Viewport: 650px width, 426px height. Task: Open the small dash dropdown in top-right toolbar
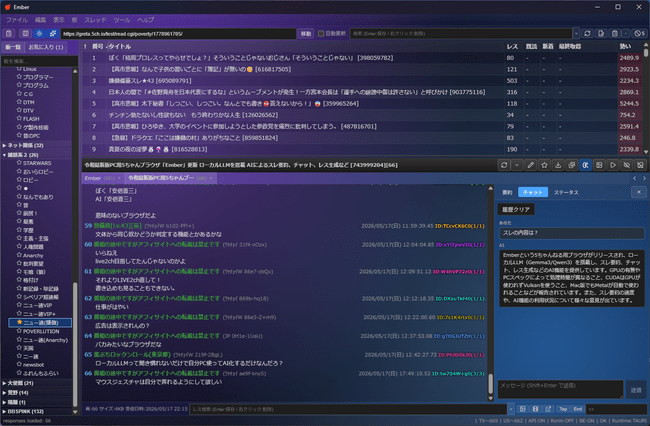tap(626, 34)
